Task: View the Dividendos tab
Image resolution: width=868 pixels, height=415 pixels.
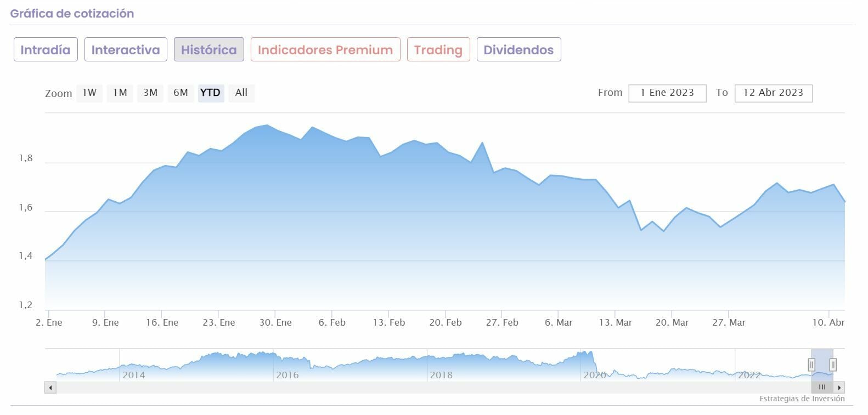Action: (518, 50)
